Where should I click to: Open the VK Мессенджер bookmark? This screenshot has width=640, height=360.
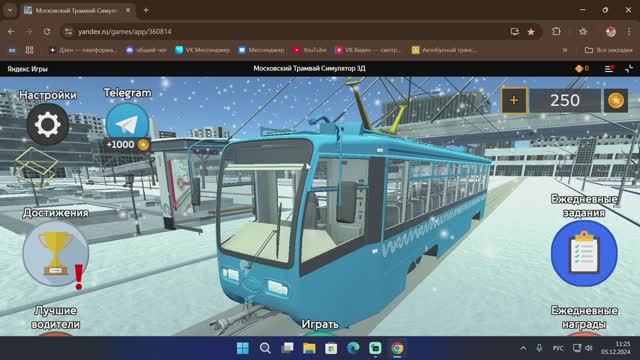[203, 50]
